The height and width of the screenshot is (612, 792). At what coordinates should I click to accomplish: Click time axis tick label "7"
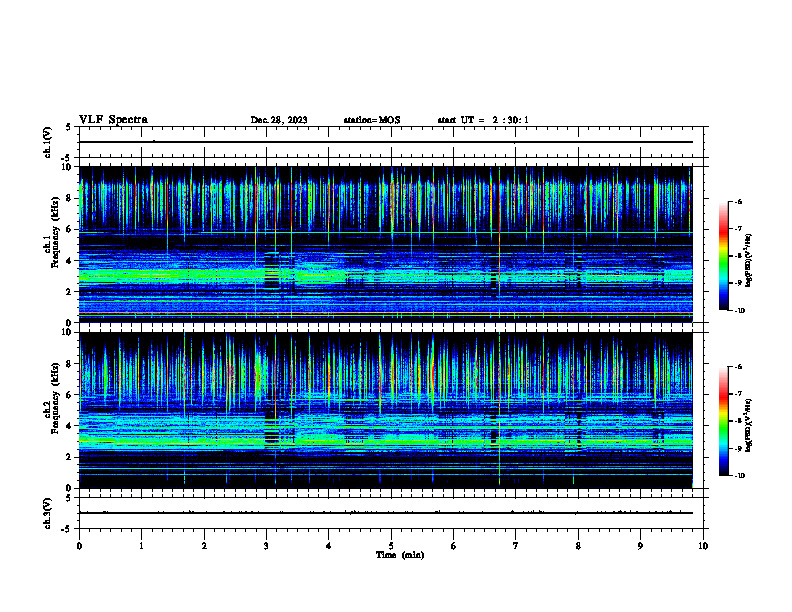516,546
